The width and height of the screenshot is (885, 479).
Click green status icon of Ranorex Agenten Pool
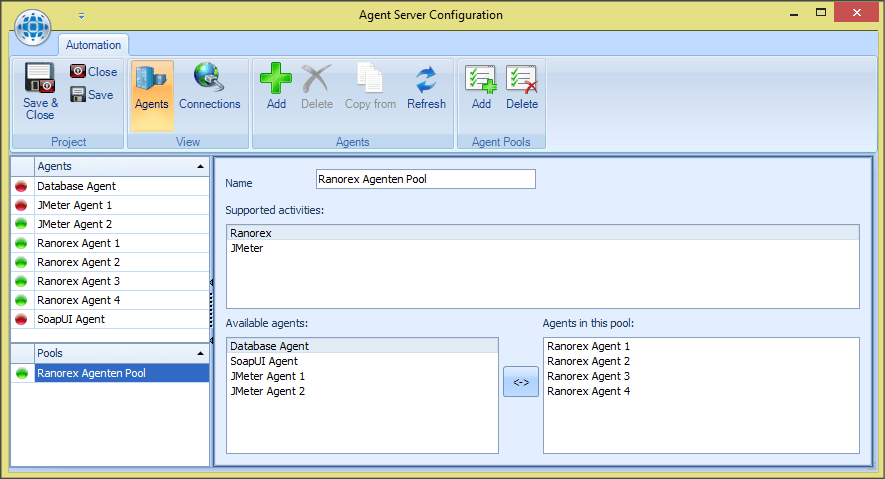point(22,373)
